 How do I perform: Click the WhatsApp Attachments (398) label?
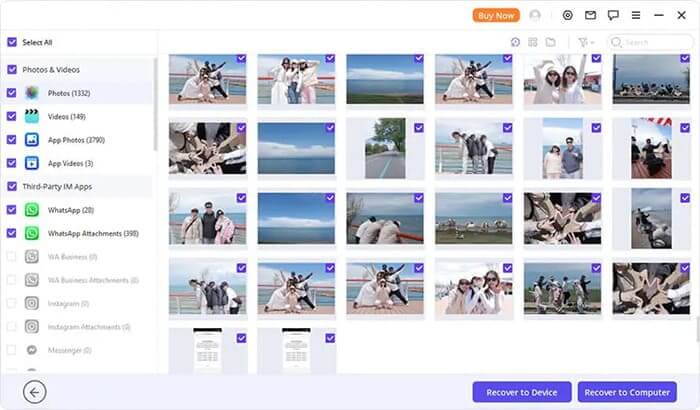pos(93,234)
